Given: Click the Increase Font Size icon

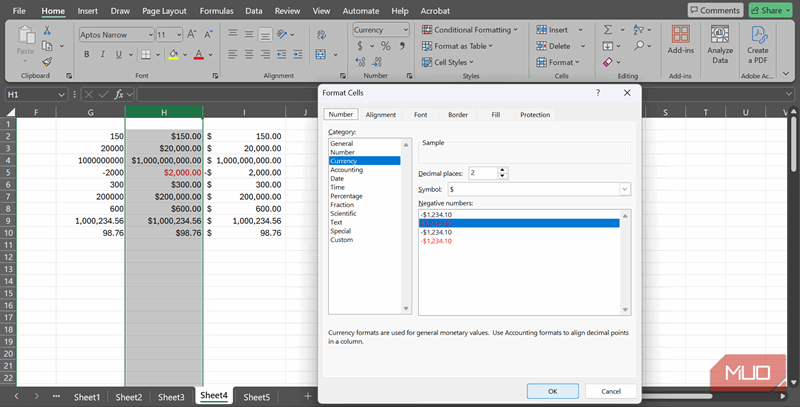Looking at the screenshot, I should (x=192, y=35).
